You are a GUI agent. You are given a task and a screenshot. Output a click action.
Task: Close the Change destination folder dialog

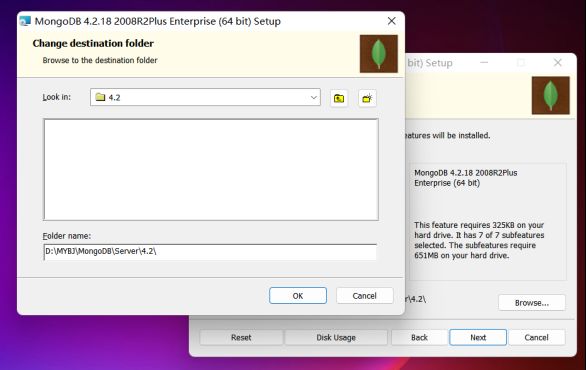click(391, 21)
